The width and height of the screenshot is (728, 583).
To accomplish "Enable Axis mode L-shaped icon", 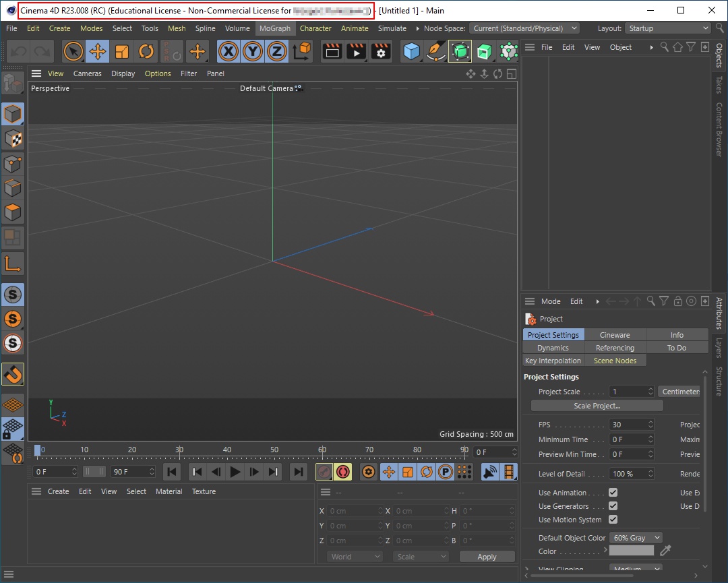I will click(13, 264).
